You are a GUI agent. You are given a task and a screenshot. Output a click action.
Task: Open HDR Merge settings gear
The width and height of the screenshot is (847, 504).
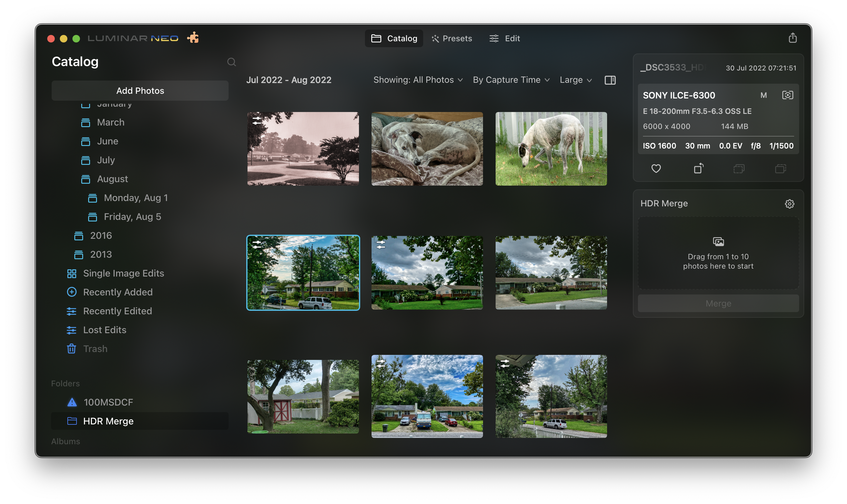[x=789, y=204]
